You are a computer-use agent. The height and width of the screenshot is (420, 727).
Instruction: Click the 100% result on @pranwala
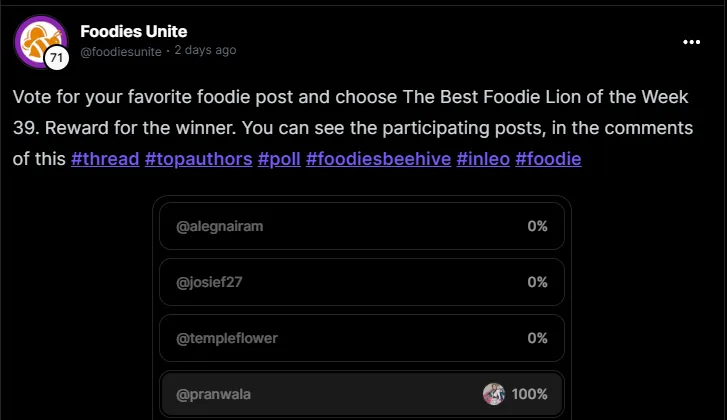[x=529, y=394]
